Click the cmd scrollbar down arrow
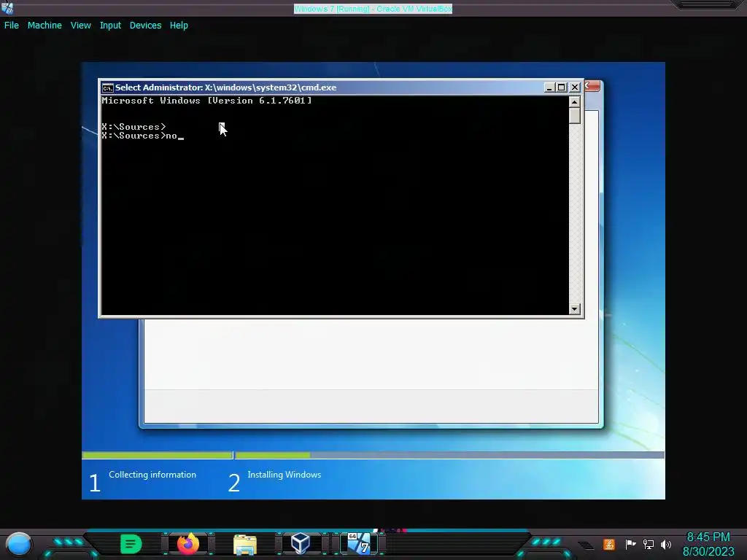This screenshot has height=560, width=747. pos(575,309)
